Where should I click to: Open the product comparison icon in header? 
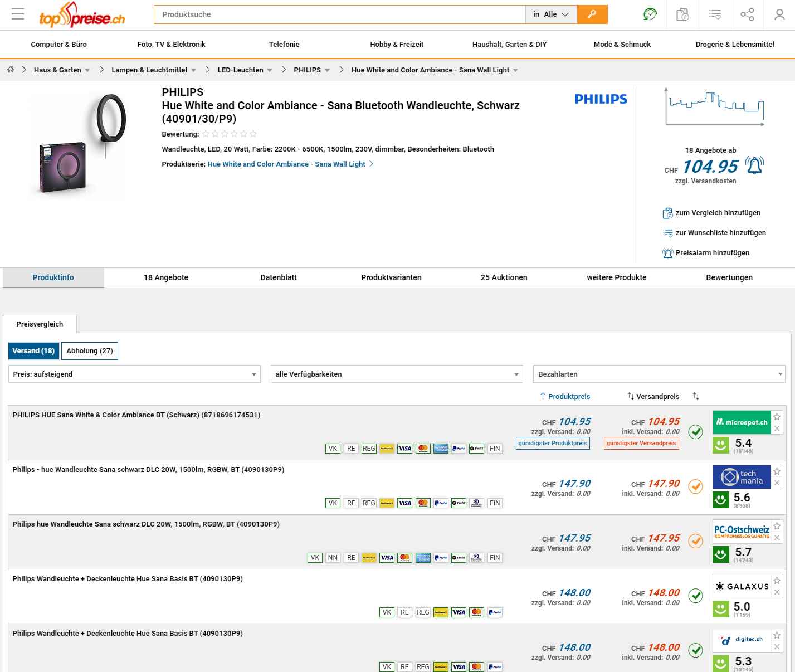point(682,14)
